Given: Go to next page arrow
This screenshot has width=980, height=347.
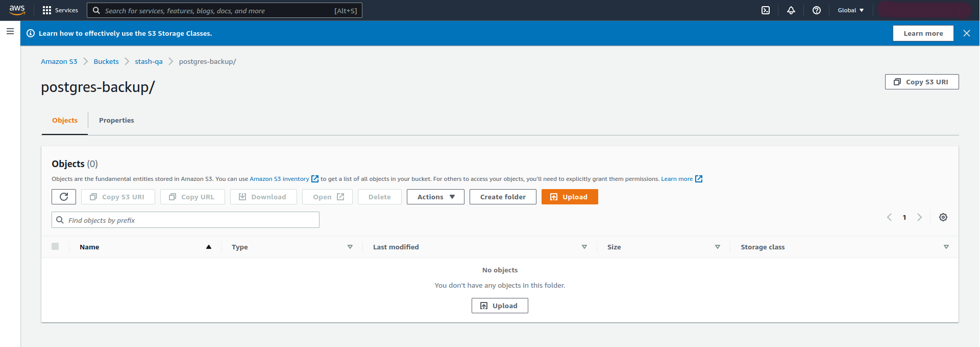Looking at the screenshot, I should (920, 217).
